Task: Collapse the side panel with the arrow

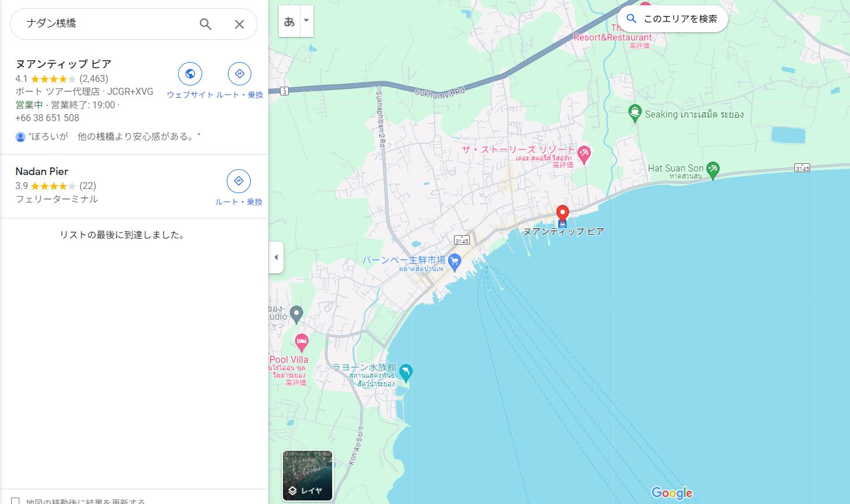Action: point(276,257)
